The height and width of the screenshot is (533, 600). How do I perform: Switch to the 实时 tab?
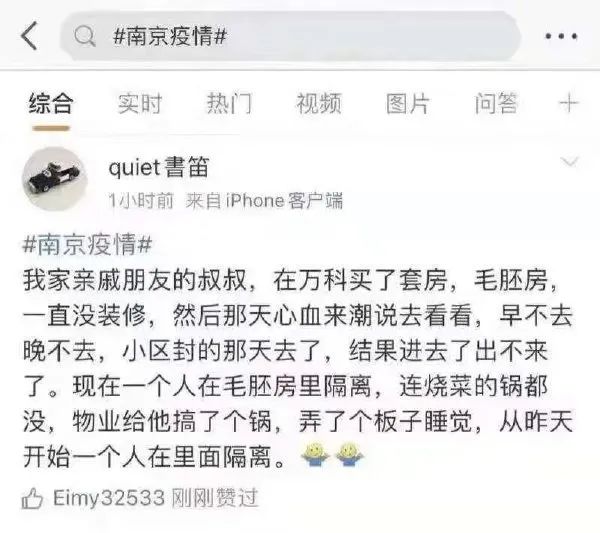point(140,104)
